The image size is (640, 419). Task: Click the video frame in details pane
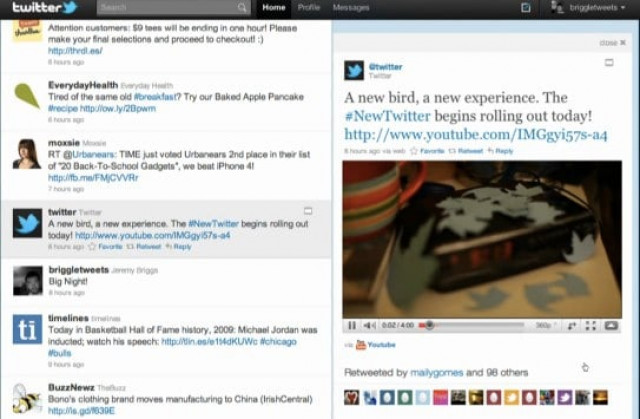(x=482, y=239)
